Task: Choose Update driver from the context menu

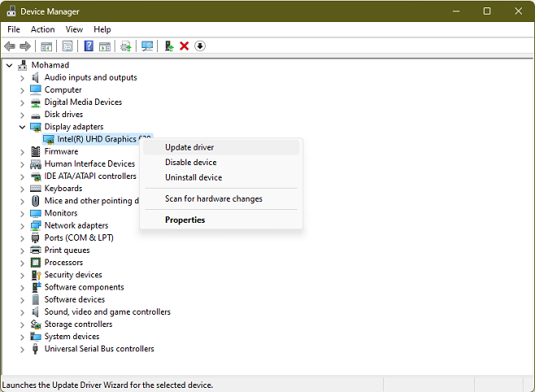Action: click(x=221, y=147)
